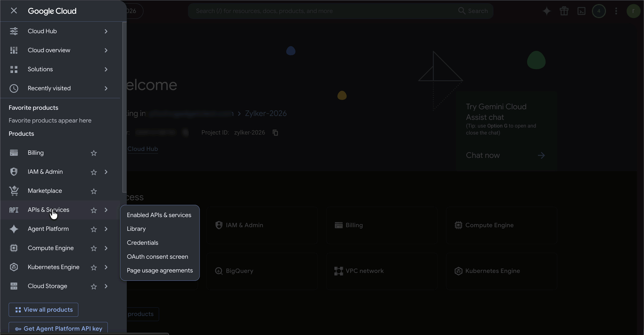
Task: Expand the Solutions submenu chevron
Action: point(106,69)
